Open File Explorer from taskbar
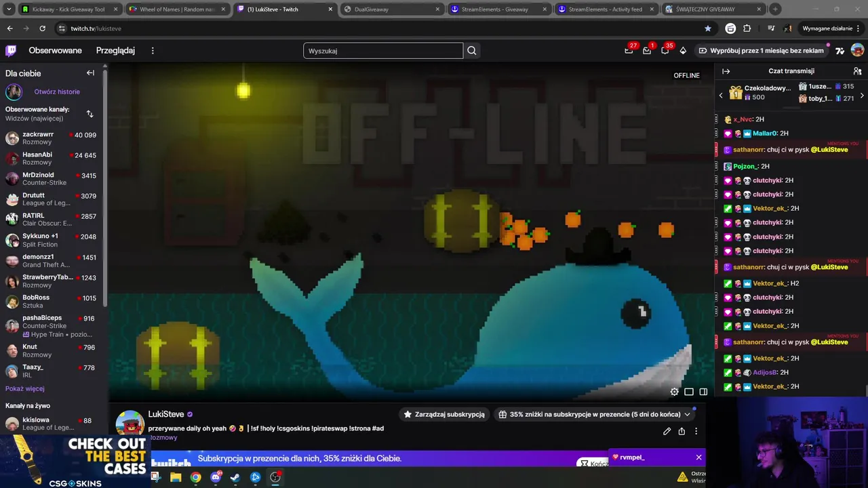Screen dimensions: 868x488 (176, 477)
